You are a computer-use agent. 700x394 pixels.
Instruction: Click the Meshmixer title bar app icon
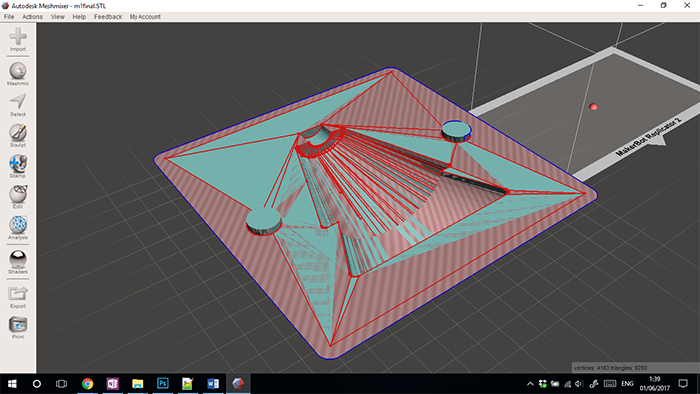click(5, 6)
